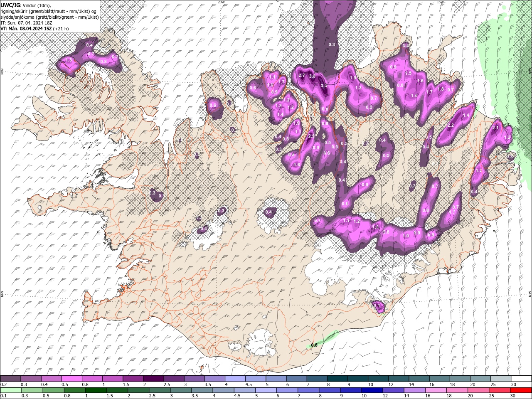Click the lower legend number "9"

[342, 396]
